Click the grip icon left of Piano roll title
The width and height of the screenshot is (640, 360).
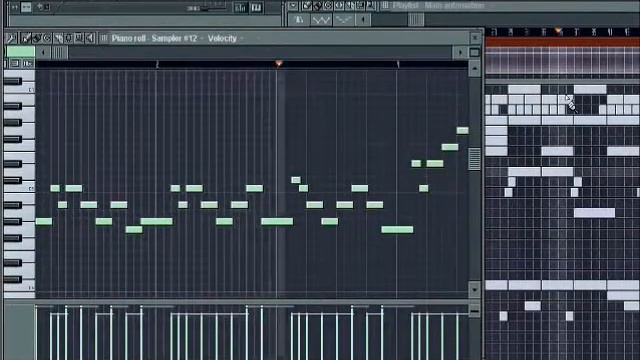[104, 38]
